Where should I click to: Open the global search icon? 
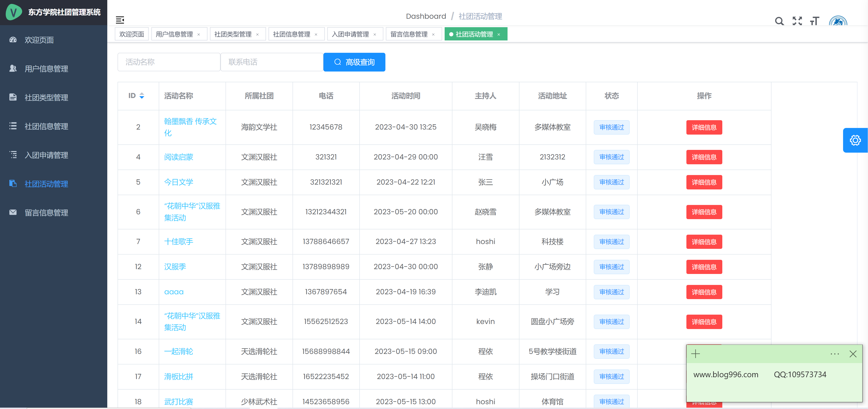(779, 21)
